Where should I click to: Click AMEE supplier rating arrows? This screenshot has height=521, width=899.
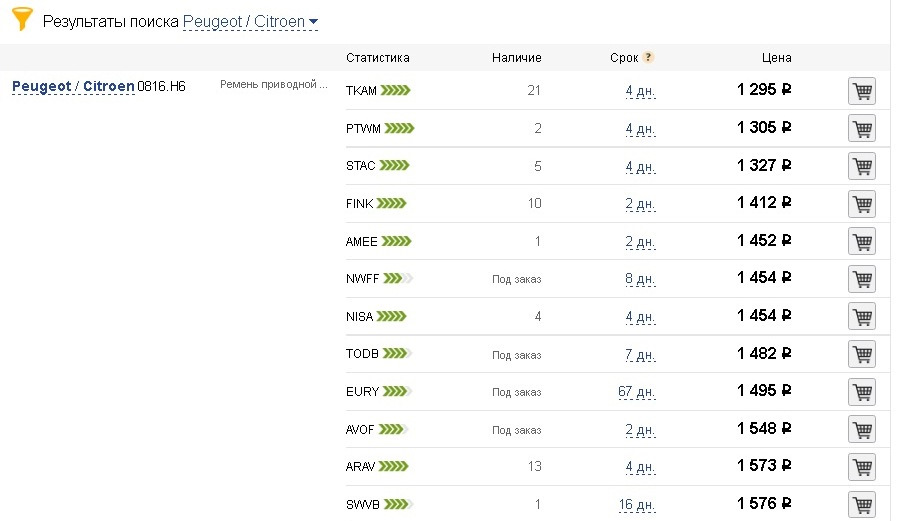click(x=396, y=241)
